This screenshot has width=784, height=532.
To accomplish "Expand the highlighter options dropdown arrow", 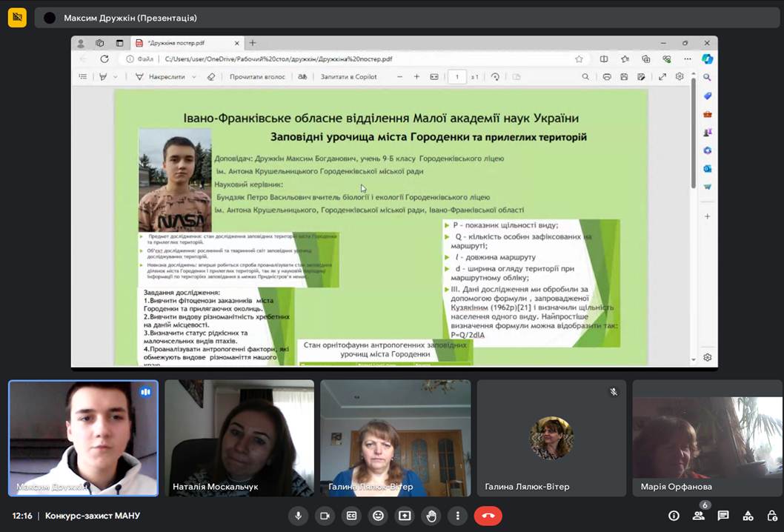I will click(116, 76).
